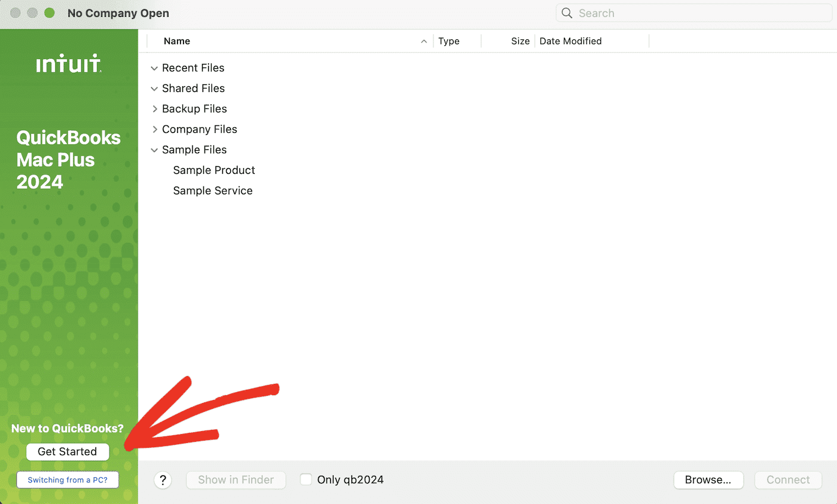Click the sort arrow in Name column

tap(424, 41)
